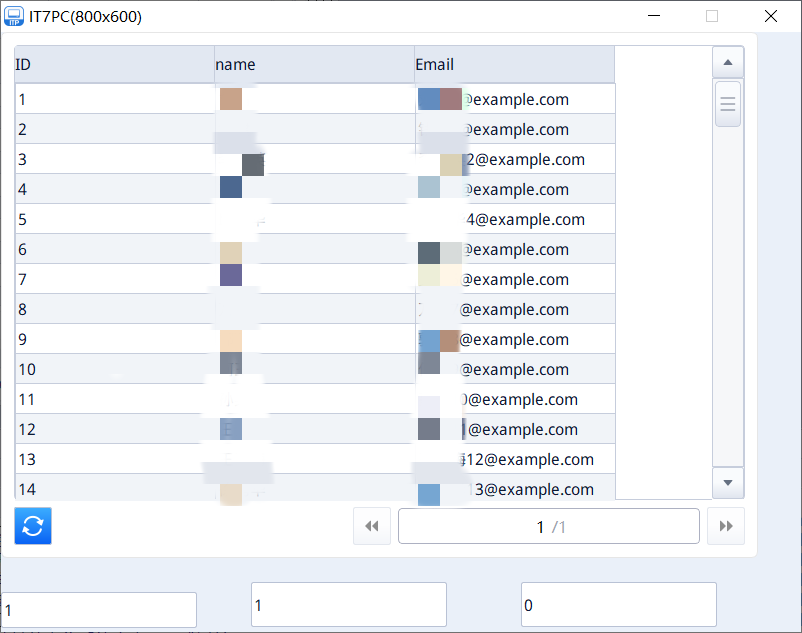Maximize the IT7PC window
The height and width of the screenshot is (633, 802).
pos(712,16)
